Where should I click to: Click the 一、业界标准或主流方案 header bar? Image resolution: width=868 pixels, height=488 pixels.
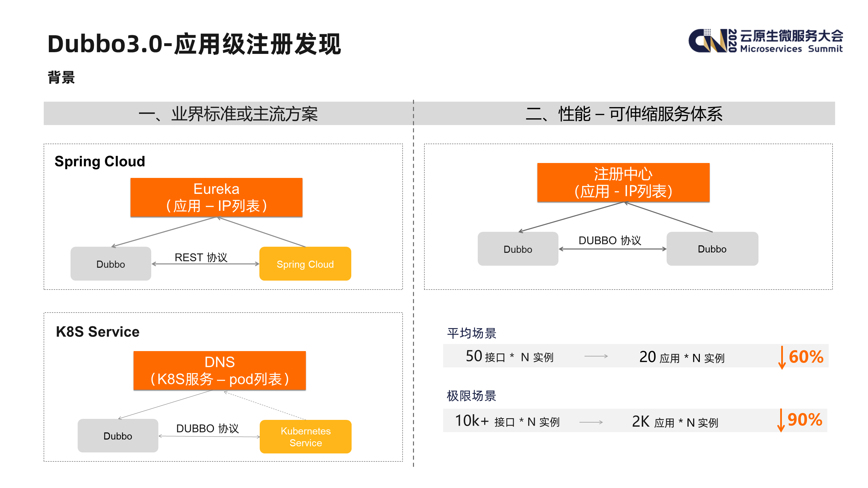click(228, 114)
